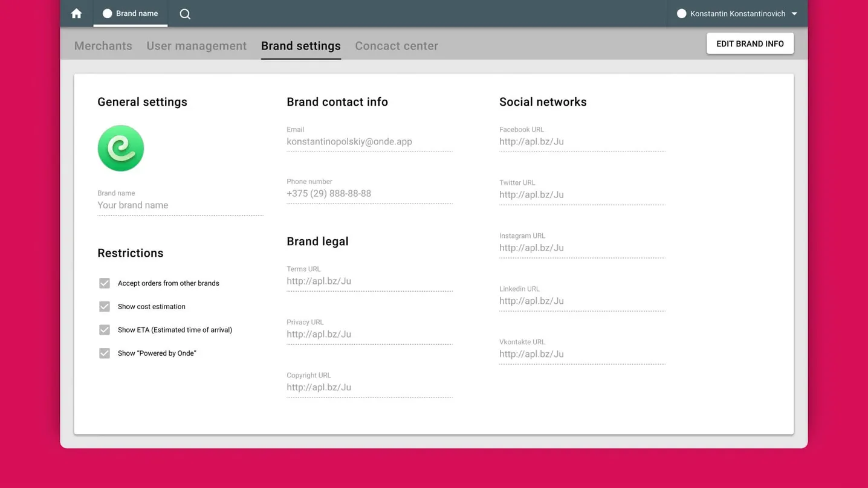Click the white dot in Brand name tab

pyautogui.click(x=107, y=13)
